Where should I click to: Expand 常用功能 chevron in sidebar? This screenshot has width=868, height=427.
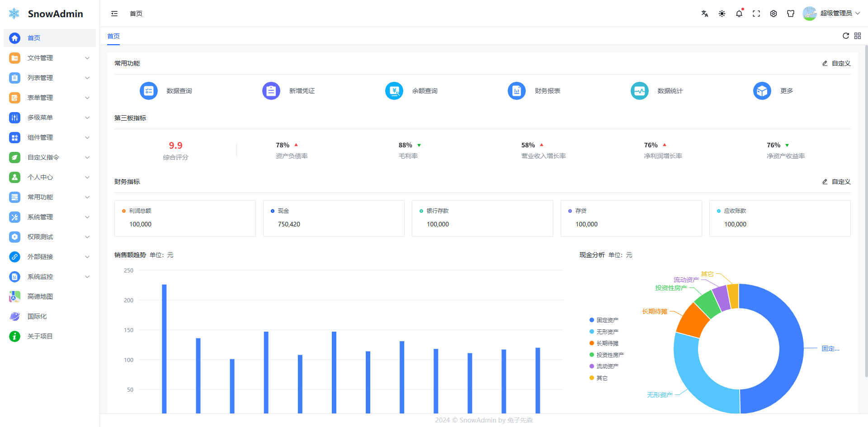87,197
